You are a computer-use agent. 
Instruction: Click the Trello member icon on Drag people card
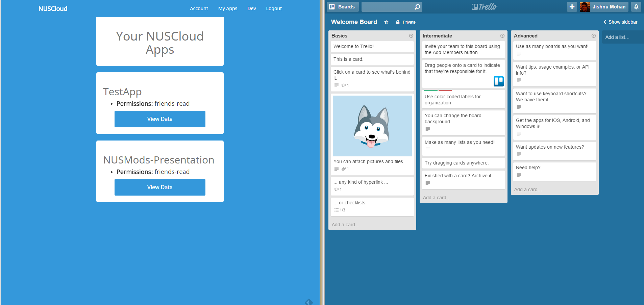click(499, 81)
